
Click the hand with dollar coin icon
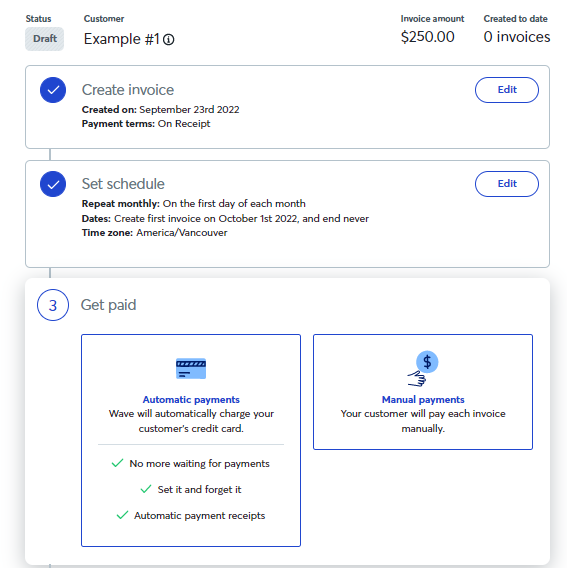tap(423, 368)
